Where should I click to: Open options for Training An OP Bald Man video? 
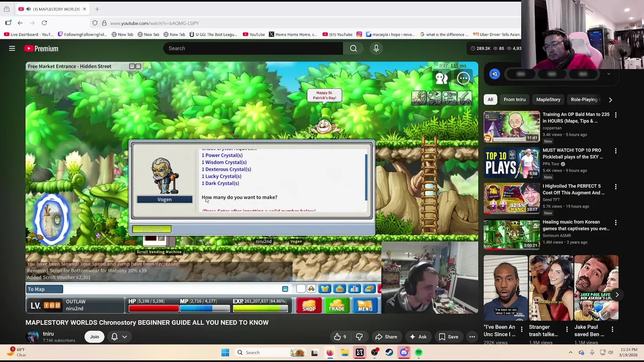[x=615, y=115]
